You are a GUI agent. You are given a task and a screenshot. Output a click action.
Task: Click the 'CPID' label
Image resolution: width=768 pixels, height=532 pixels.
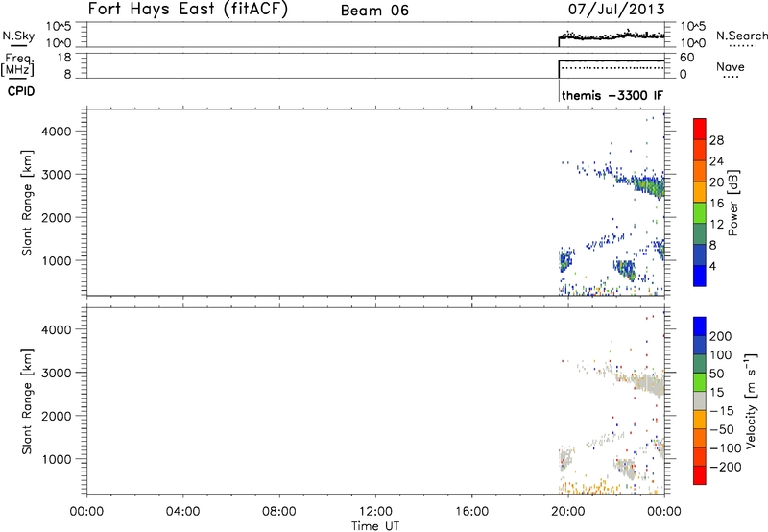[21, 91]
